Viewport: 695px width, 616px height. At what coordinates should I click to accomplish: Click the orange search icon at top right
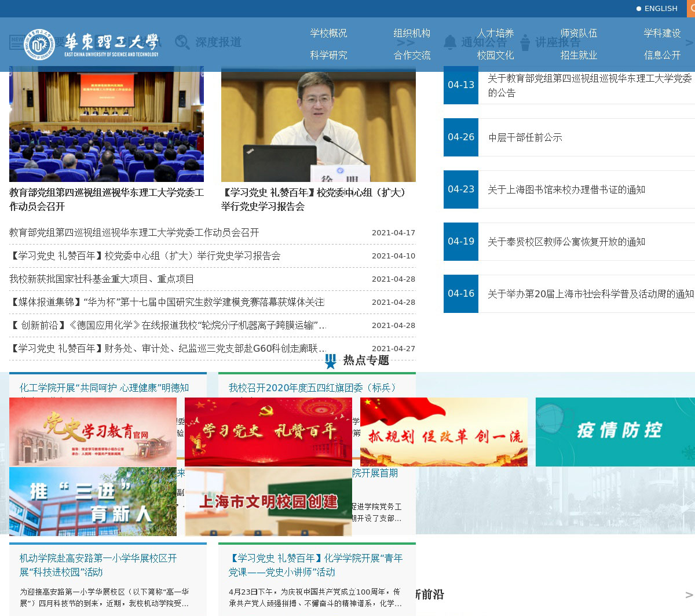click(691, 9)
